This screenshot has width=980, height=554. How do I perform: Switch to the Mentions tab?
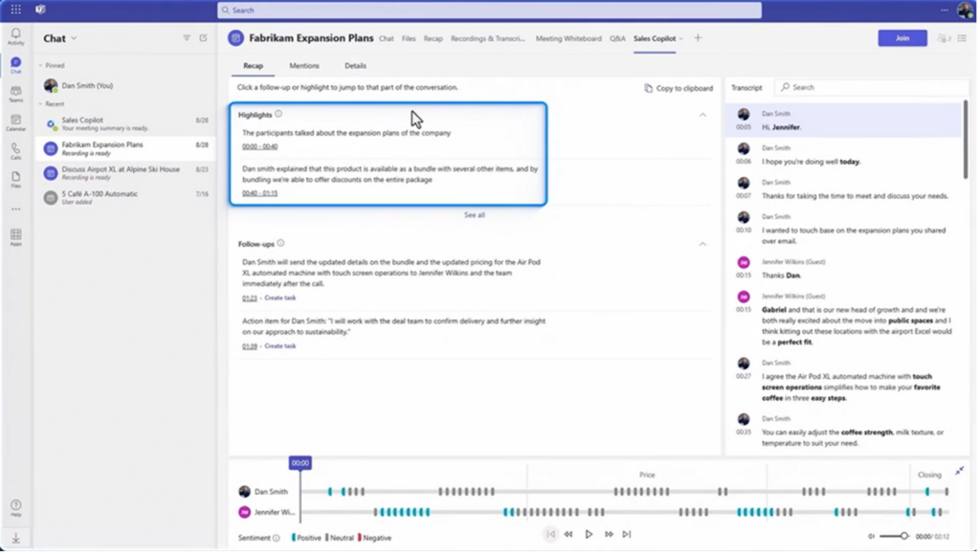pos(304,66)
